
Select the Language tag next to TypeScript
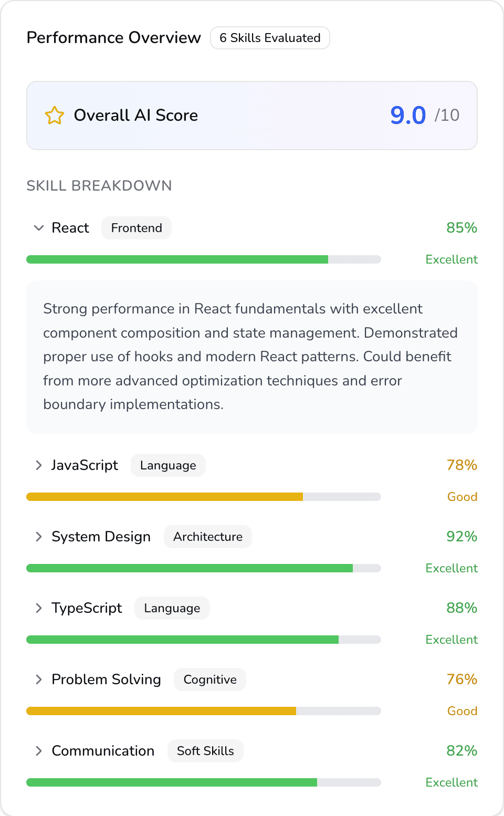click(172, 608)
